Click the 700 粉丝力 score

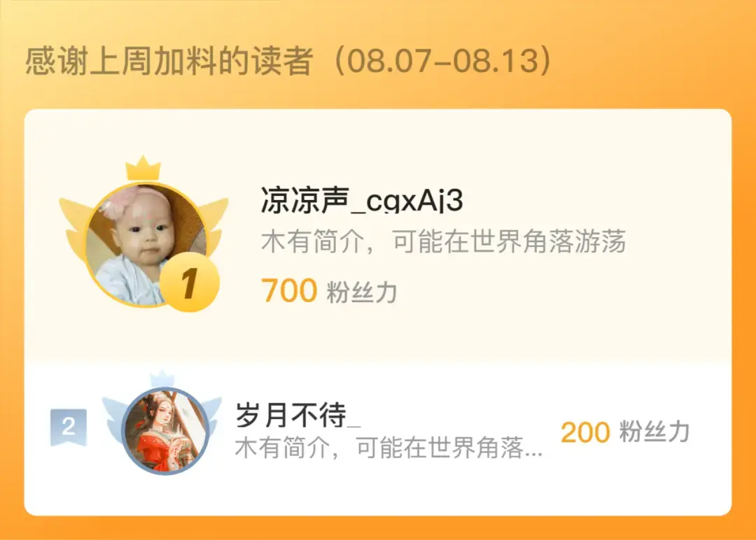(x=329, y=291)
